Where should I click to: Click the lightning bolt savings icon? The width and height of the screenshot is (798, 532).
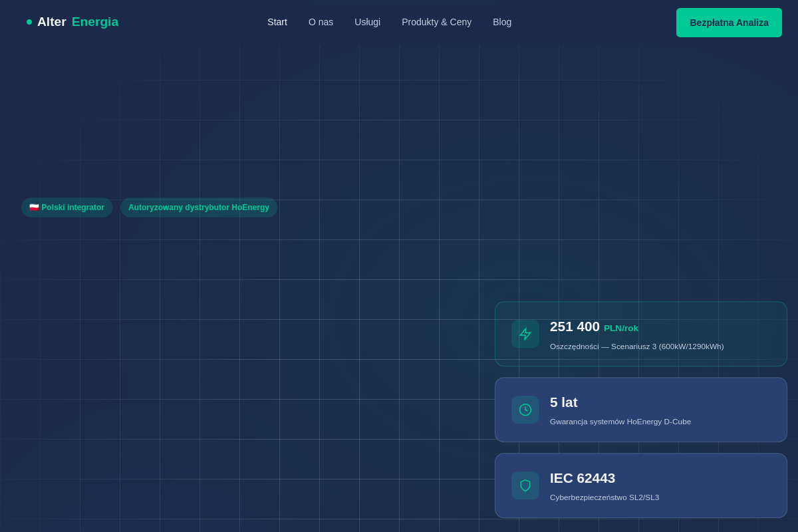coord(525,334)
